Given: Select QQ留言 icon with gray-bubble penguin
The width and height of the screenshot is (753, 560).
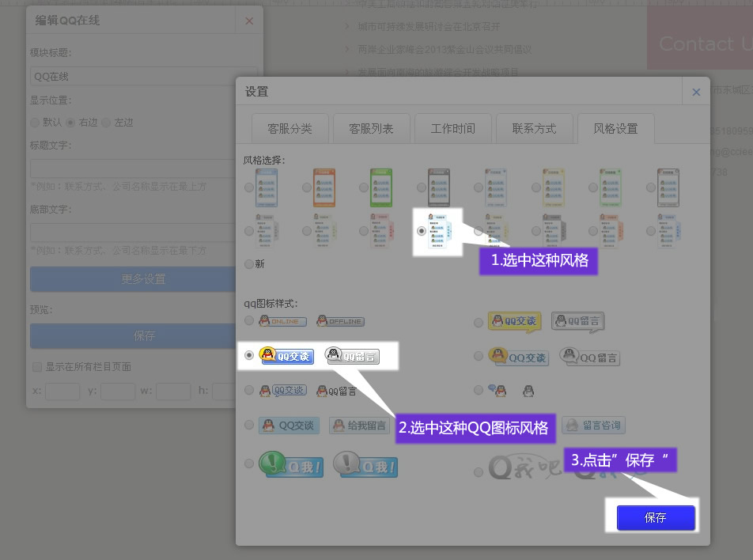Looking at the screenshot, I should (x=590, y=357).
